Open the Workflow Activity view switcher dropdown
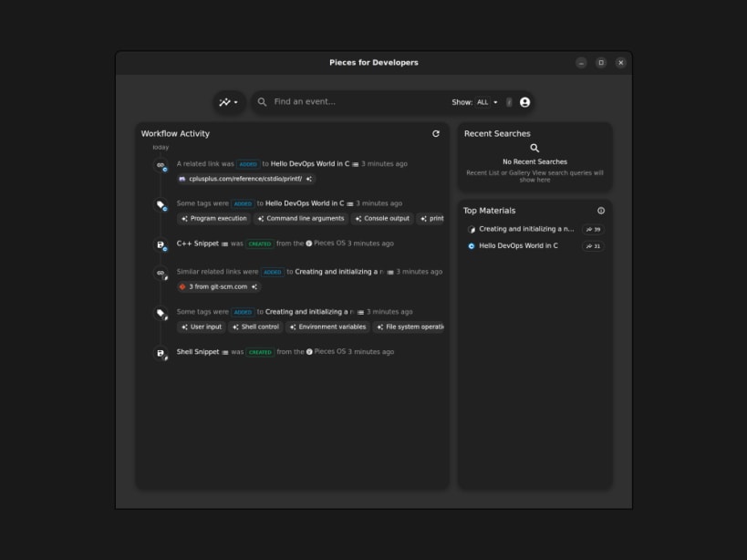The width and height of the screenshot is (747, 560). [x=229, y=102]
